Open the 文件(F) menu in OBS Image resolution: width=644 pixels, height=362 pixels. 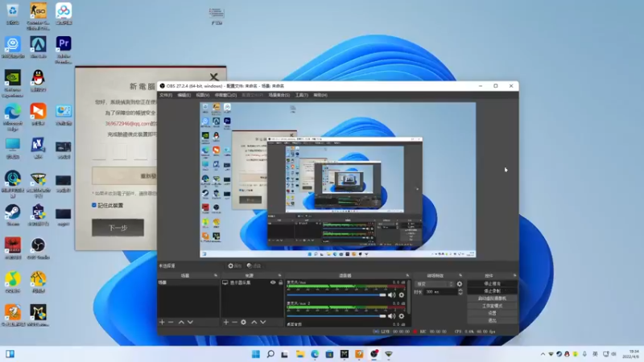pyautogui.click(x=166, y=95)
